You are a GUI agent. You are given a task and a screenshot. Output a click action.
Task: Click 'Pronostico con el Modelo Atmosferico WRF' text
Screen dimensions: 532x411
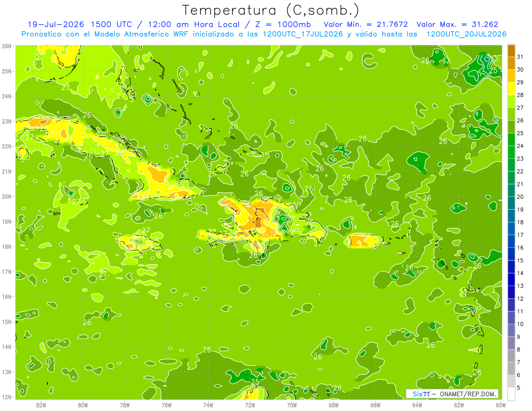click(x=106, y=34)
